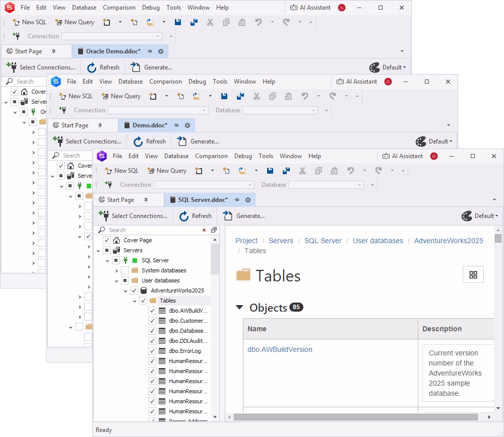The height and width of the screenshot is (437, 504).
Task: Uncheck the Tables folder checkbox
Action: pos(143,301)
